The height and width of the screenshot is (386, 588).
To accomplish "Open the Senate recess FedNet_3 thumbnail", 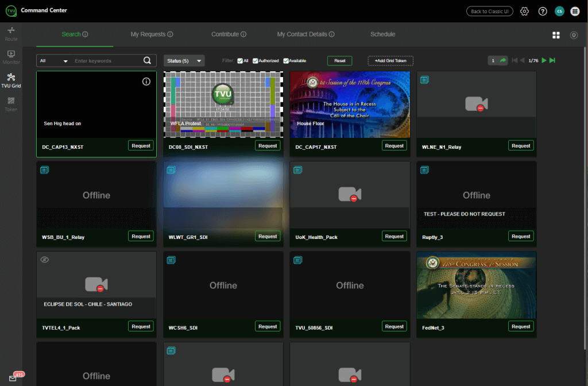I will (476, 285).
